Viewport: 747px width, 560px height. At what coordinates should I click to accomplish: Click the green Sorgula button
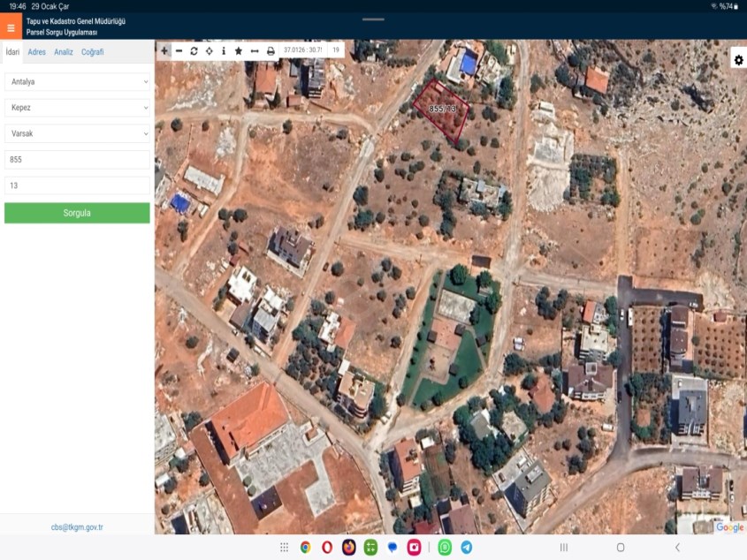tap(77, 213)
